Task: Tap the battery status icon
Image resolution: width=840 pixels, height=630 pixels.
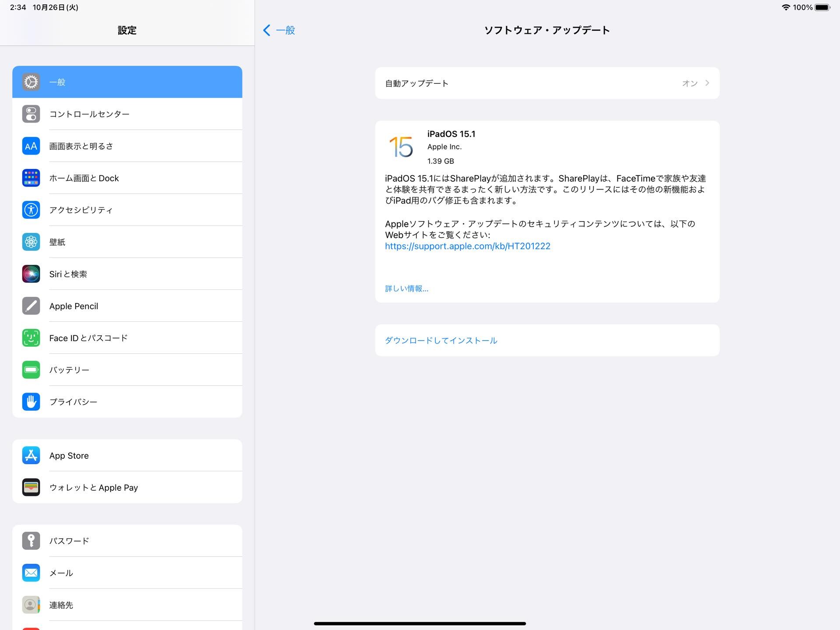Action: (822, 7)
